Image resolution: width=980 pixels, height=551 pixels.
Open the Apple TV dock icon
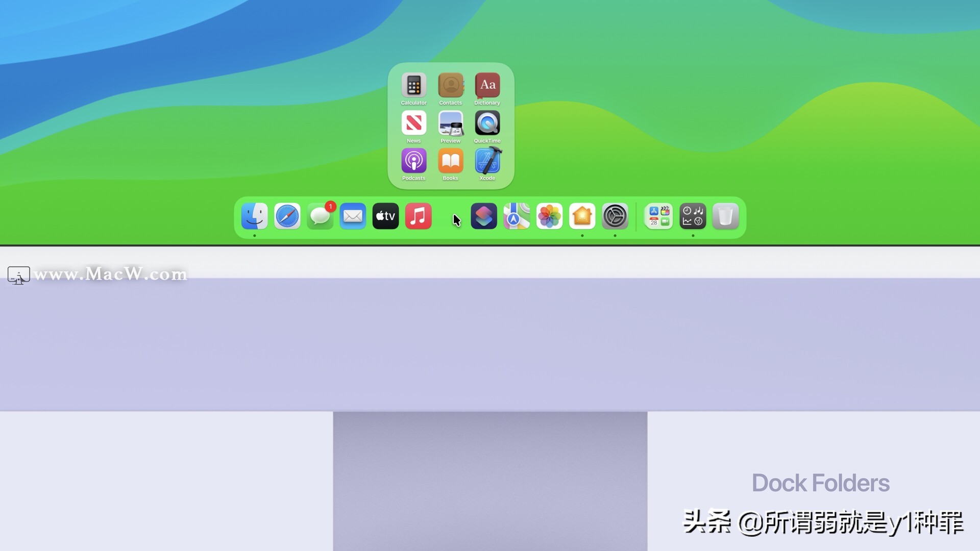tap(385, 216)
